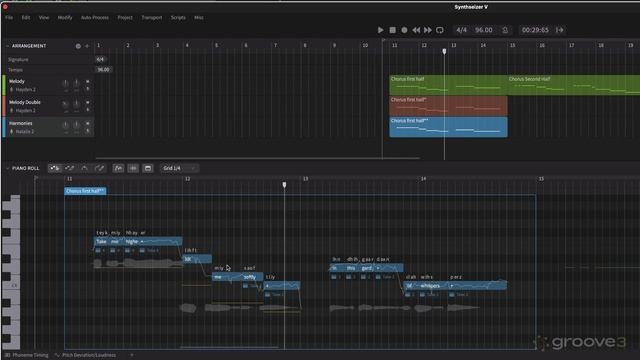Open the Transport menu

coord(152,18)
